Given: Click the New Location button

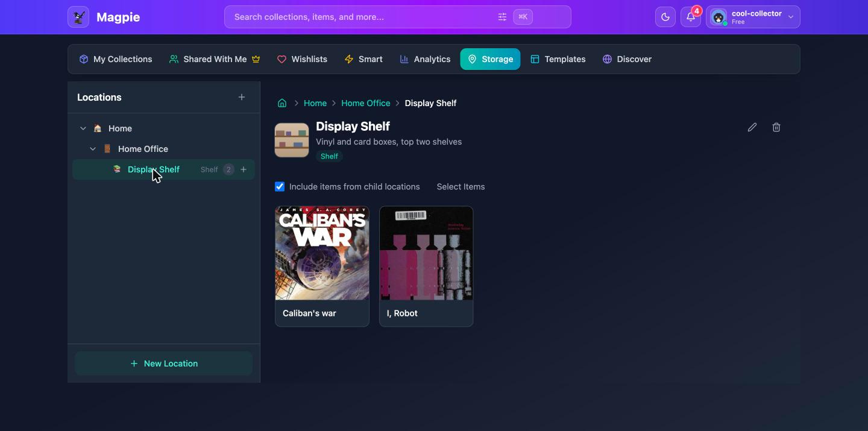Looking at the screenshot, I should (163, 363).
